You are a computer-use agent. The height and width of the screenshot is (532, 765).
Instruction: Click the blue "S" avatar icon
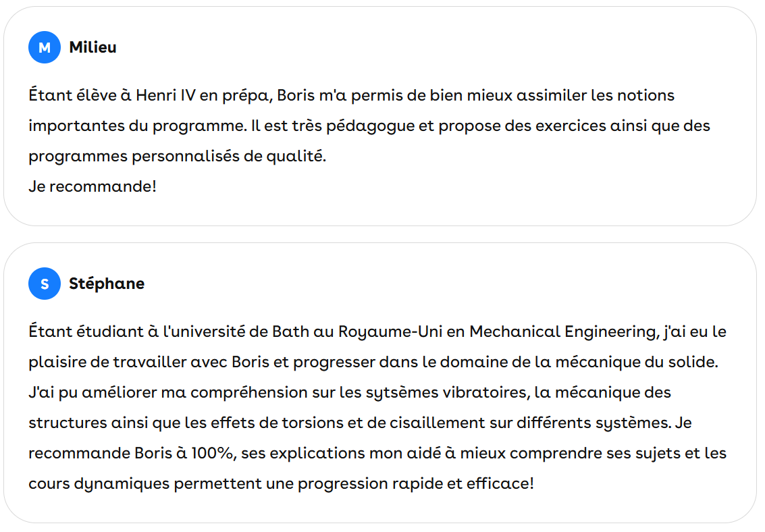click(45, 284)
